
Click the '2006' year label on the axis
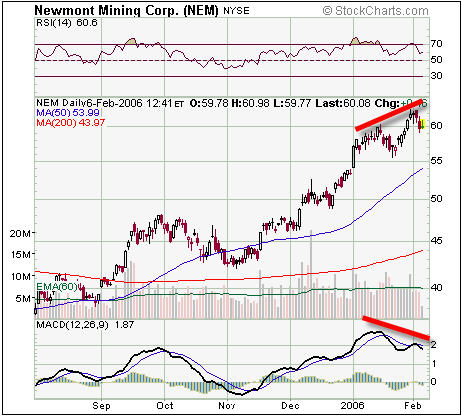[x=353, y=406]
